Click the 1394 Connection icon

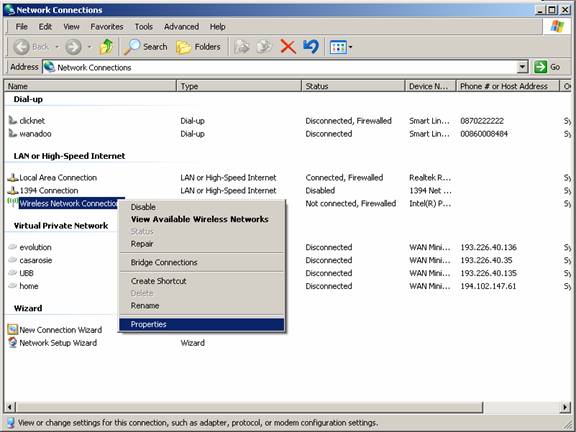pyautogui.click(x=12, y=190)
